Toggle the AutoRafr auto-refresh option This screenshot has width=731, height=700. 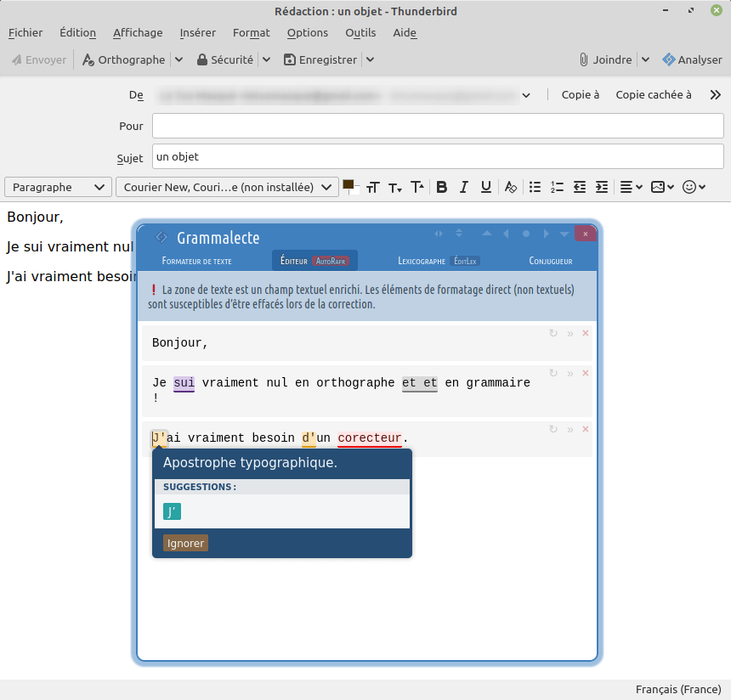tap(331, 261)
